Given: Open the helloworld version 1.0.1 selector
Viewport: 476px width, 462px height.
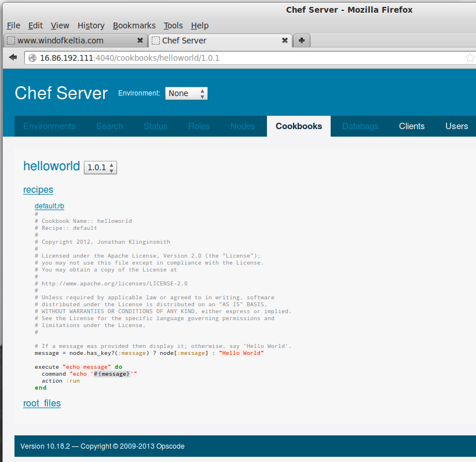Looking at the screenshot, I should pyautogui.click(x=100, y=167).
